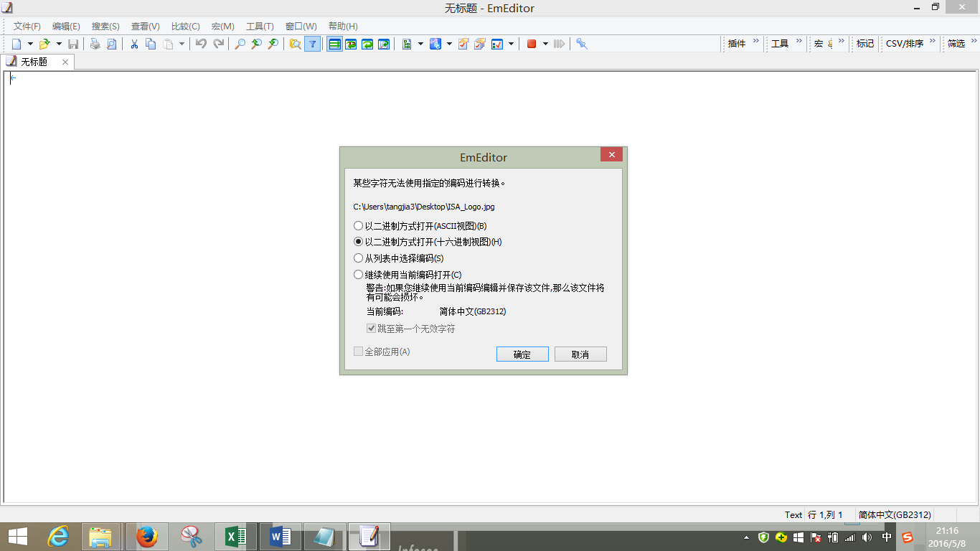Click the 确定 button

tap(522, 354)
